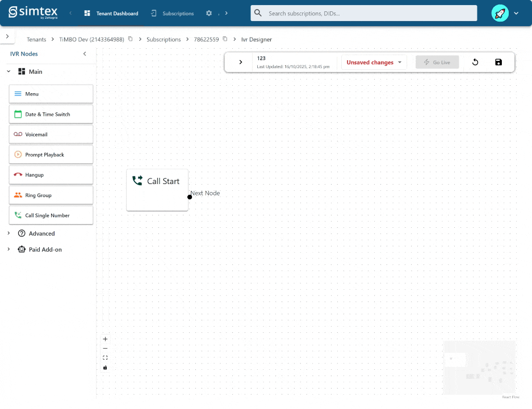Open the Unsaved changes dropdown
This screenshot has width=532, height=409.
click(374, 62)
